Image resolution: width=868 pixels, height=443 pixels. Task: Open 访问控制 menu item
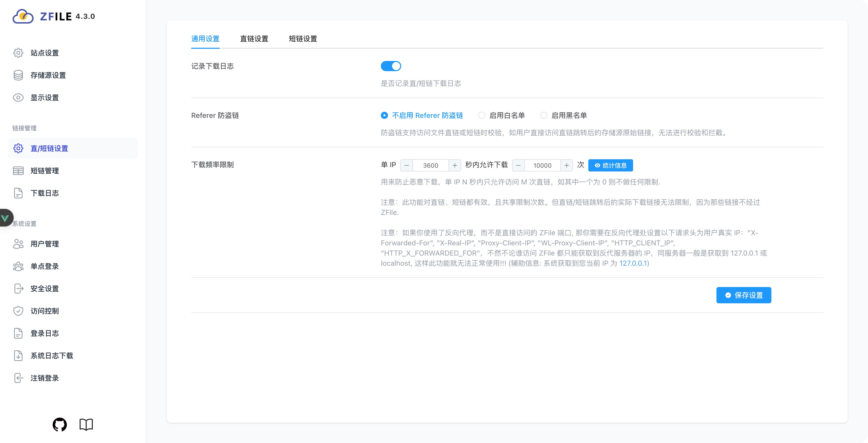pyautogui.click(x=73, y=311)
